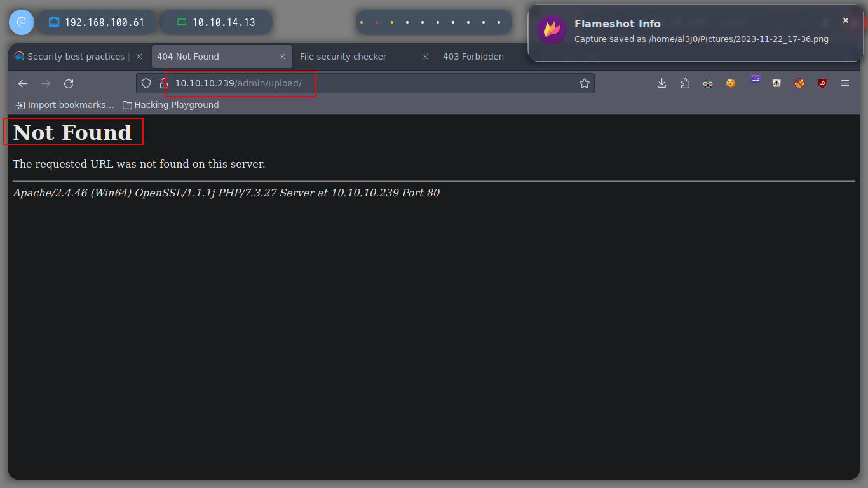This screenshot has width=868, height=488.
Task: Open the cookie editor extension
Action: [731, 83]
